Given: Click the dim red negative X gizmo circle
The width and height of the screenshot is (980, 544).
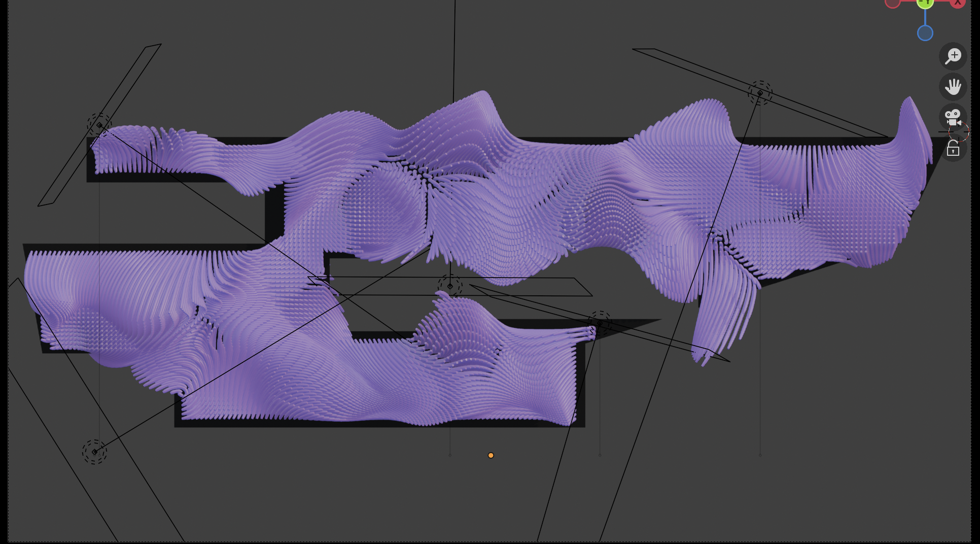Looking at the screenshot, I should (893, 3).
